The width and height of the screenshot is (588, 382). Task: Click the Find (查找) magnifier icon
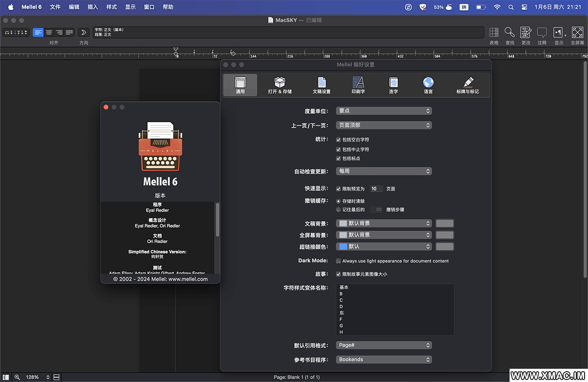510,32
